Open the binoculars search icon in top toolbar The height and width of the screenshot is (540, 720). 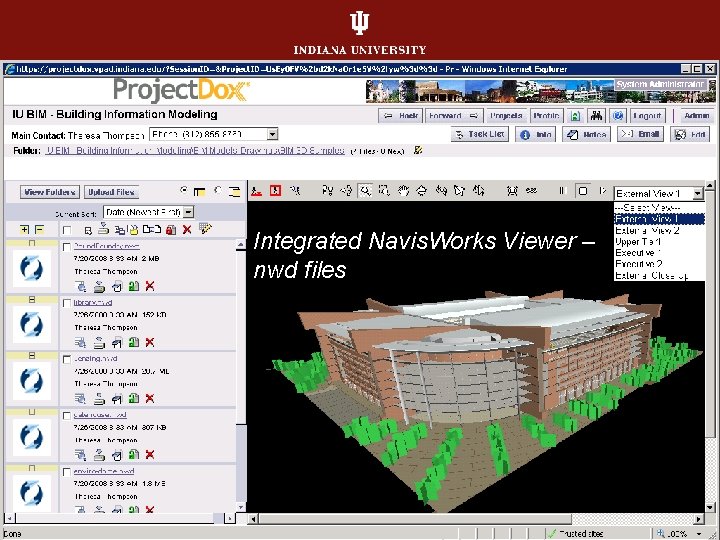[596, 116]
